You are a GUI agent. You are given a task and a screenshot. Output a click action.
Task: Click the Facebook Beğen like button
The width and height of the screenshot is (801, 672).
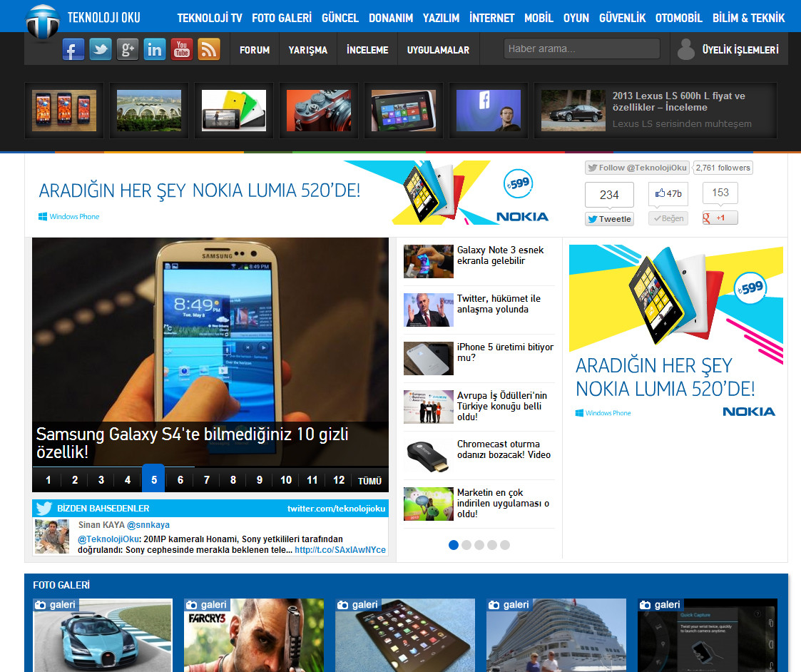(668, 218)
